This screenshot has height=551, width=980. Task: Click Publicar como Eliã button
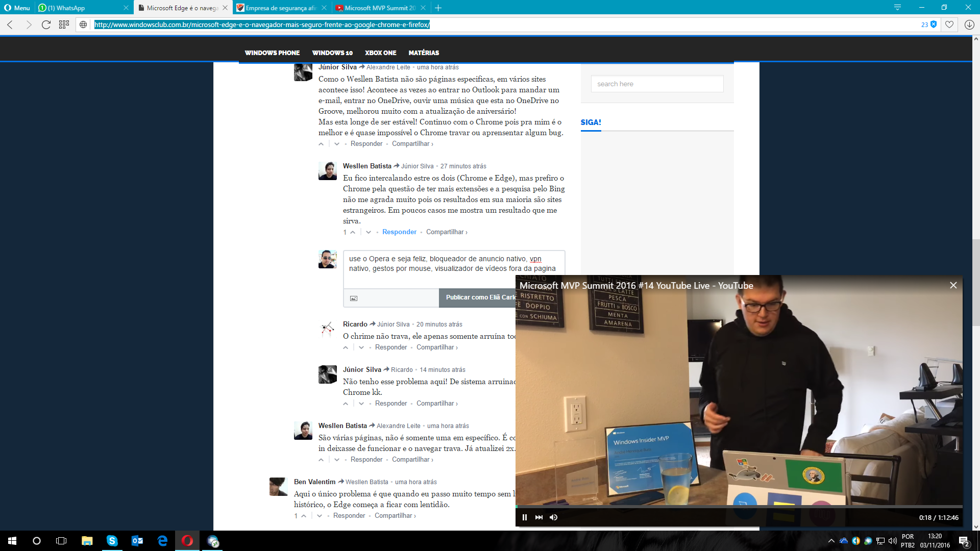click(477, 297)
